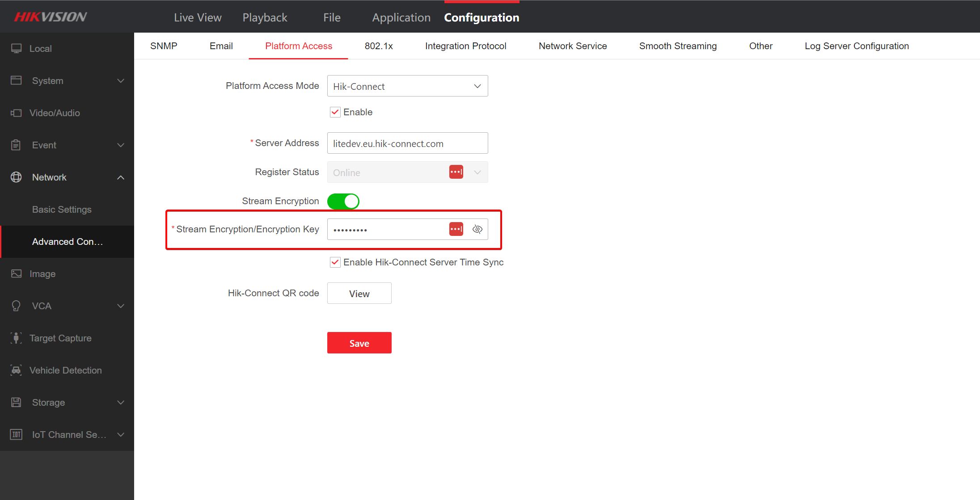Open the Playback menu
This screenshot has width=980, height=500.
265,17
